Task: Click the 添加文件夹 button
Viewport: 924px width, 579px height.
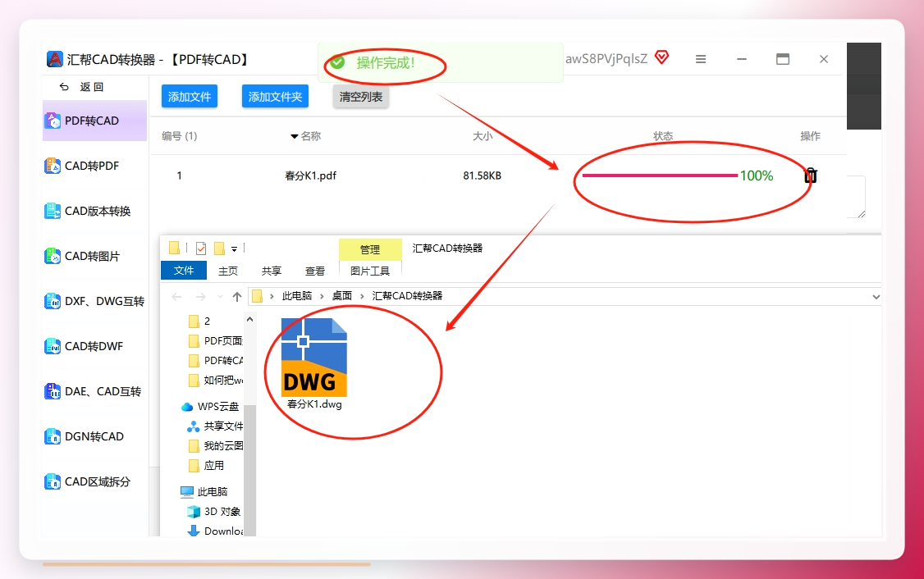Action: coord(275,97)
